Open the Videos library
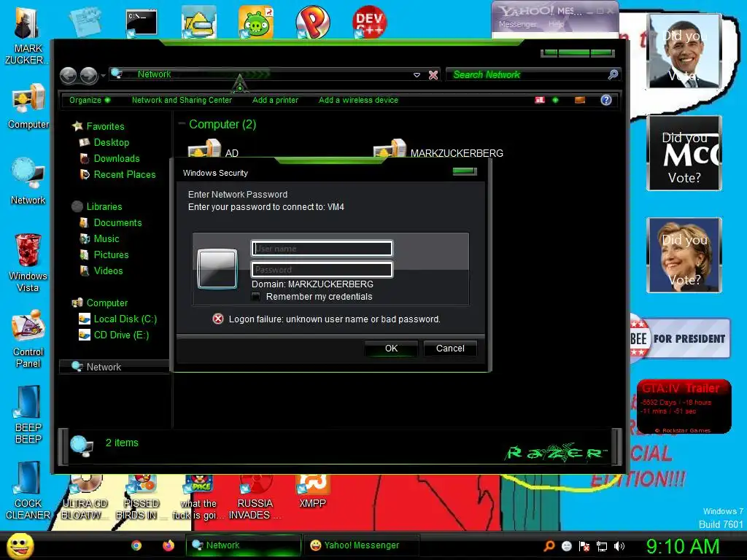This screenshot has height=560, width=747. (101, 271)
